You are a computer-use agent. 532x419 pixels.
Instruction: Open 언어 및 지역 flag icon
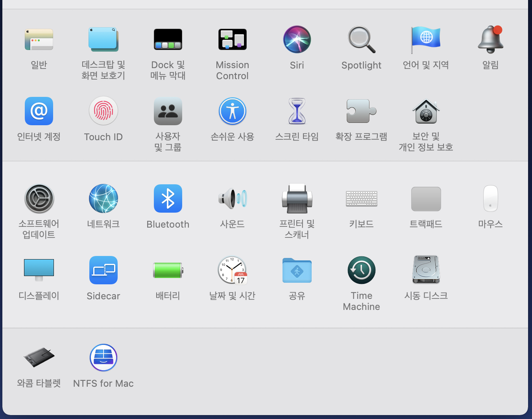point(426,39)
